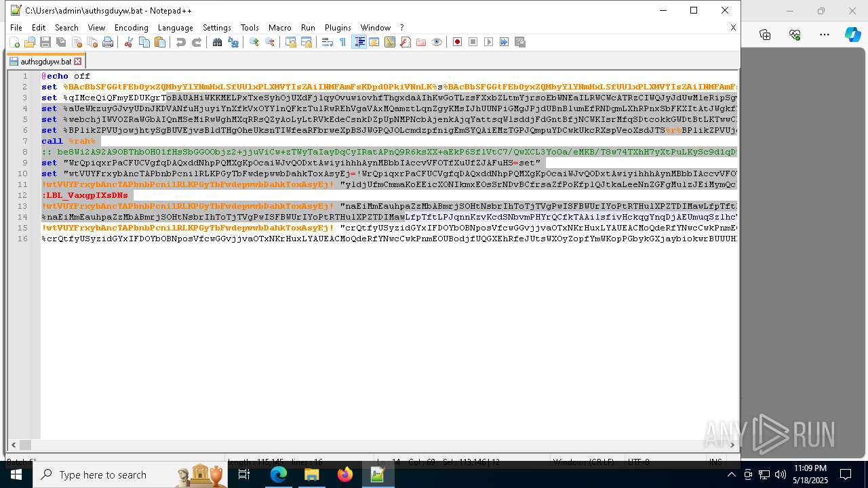Open the Function List panel icon
Screen dimensions: 868x488
tap(406, 42)
